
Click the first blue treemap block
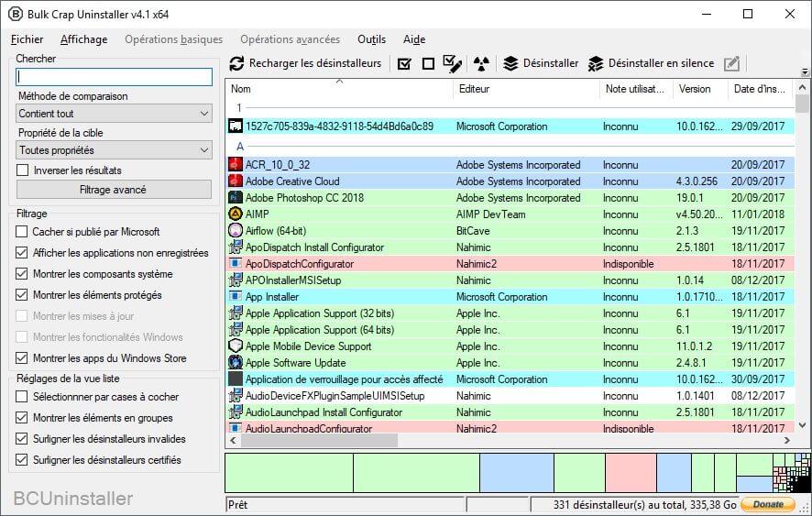(517, 473)
